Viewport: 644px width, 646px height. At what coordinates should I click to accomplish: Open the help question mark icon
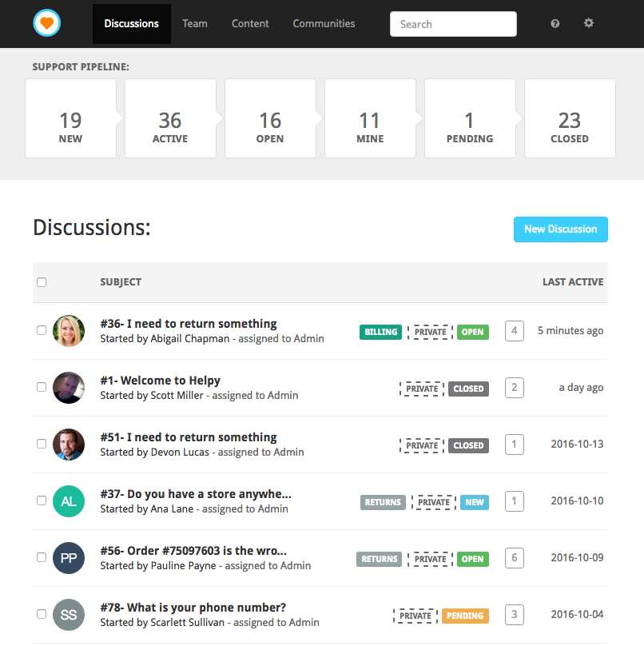click(555, 23)
